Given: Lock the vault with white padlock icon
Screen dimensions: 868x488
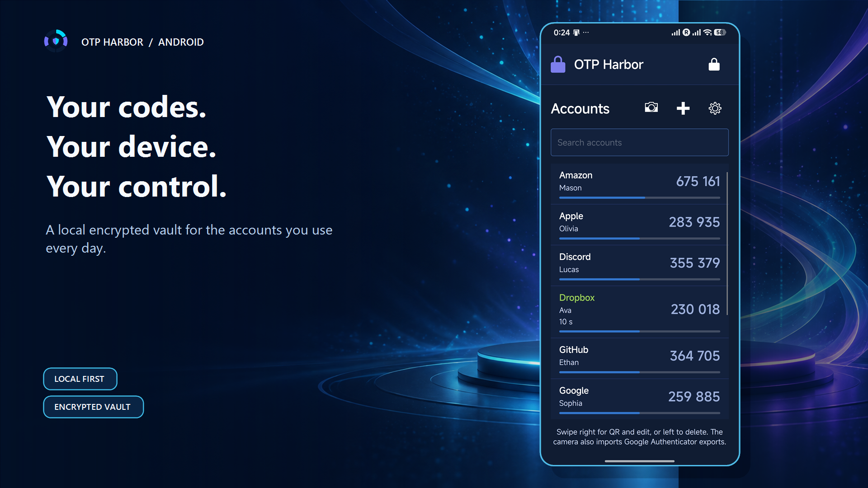Looking at the screenshot, I should [x=714, y=65].
